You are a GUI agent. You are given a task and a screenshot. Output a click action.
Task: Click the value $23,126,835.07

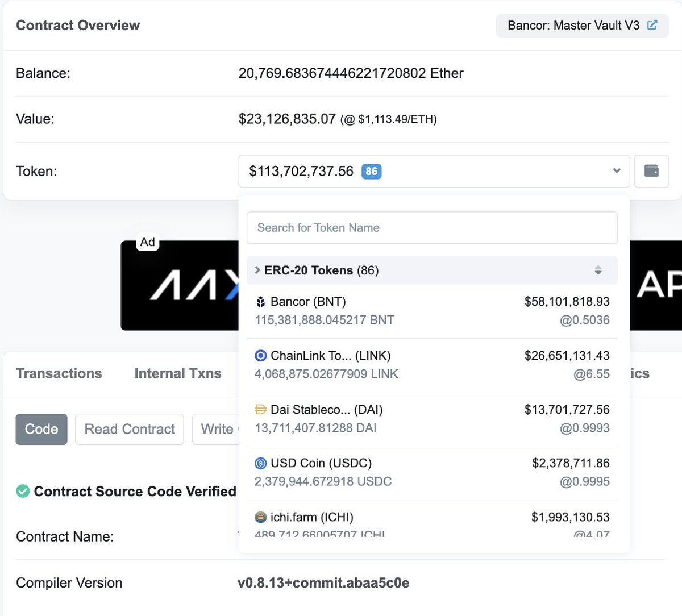click(x=287, y=119)
